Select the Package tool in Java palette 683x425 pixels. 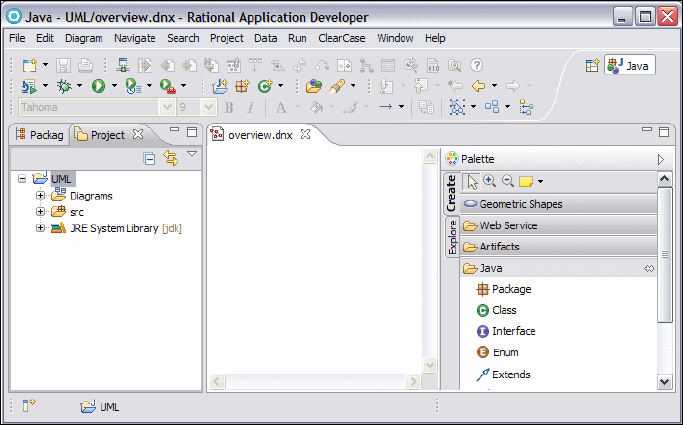click(504, 289)
